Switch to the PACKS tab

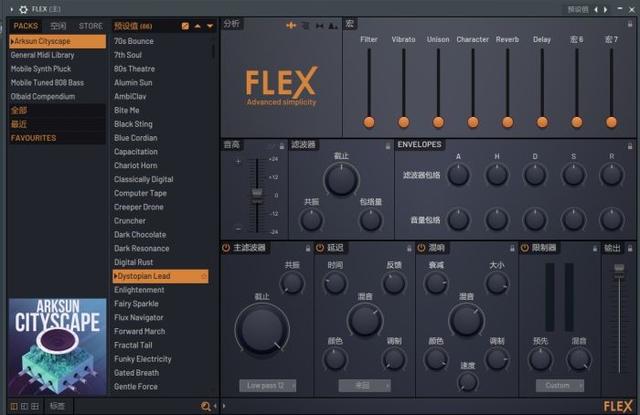click(25, 26)
